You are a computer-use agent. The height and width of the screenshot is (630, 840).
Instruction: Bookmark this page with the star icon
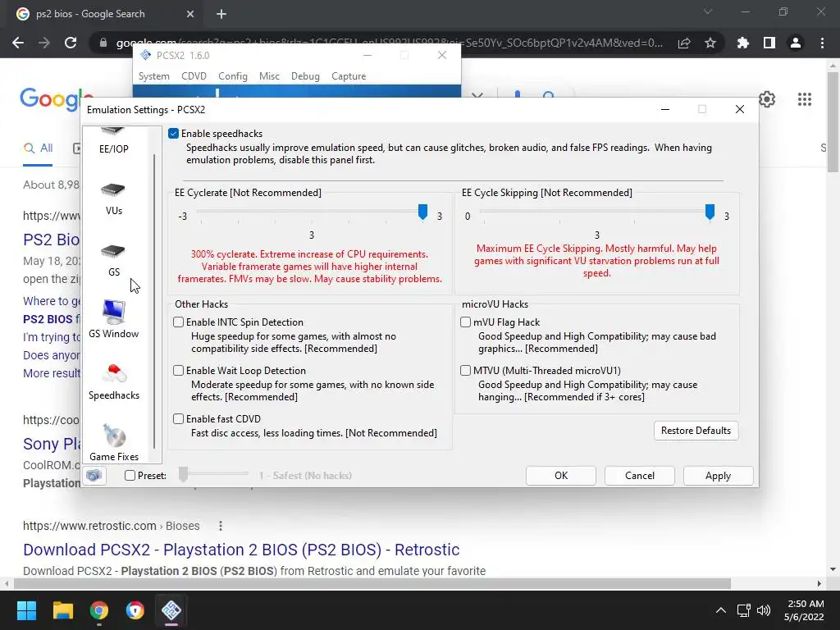[710, 43]
